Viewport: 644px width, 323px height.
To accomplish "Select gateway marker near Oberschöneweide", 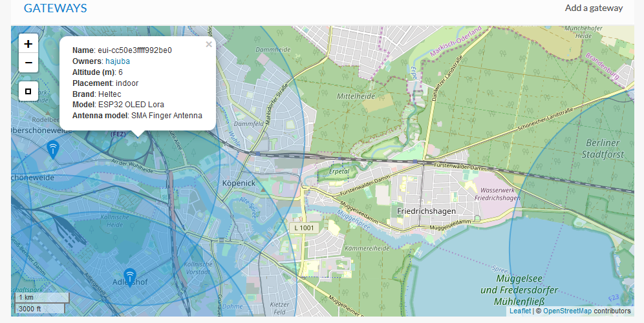I will (x=52, y=149).
